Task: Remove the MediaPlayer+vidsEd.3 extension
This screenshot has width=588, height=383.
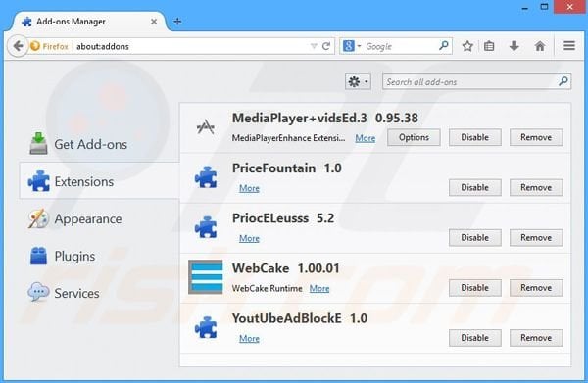Action: click(536, 137)
